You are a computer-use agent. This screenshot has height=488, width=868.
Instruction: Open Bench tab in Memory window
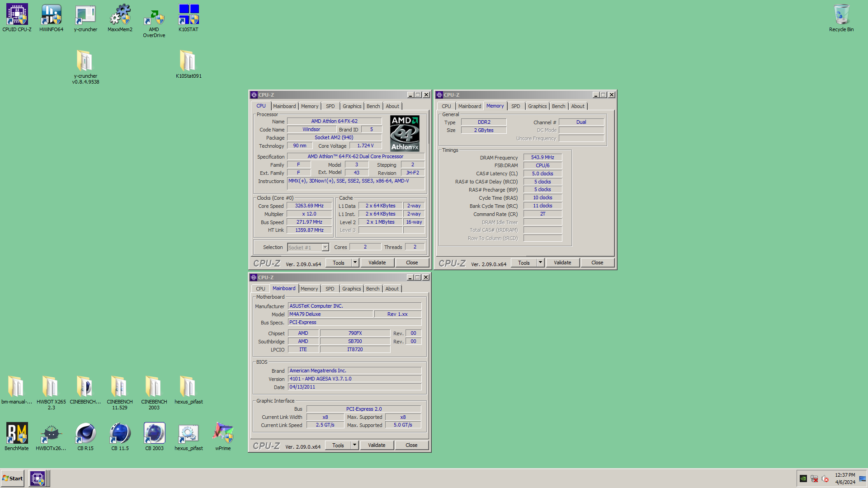click(x=558, y=106)
